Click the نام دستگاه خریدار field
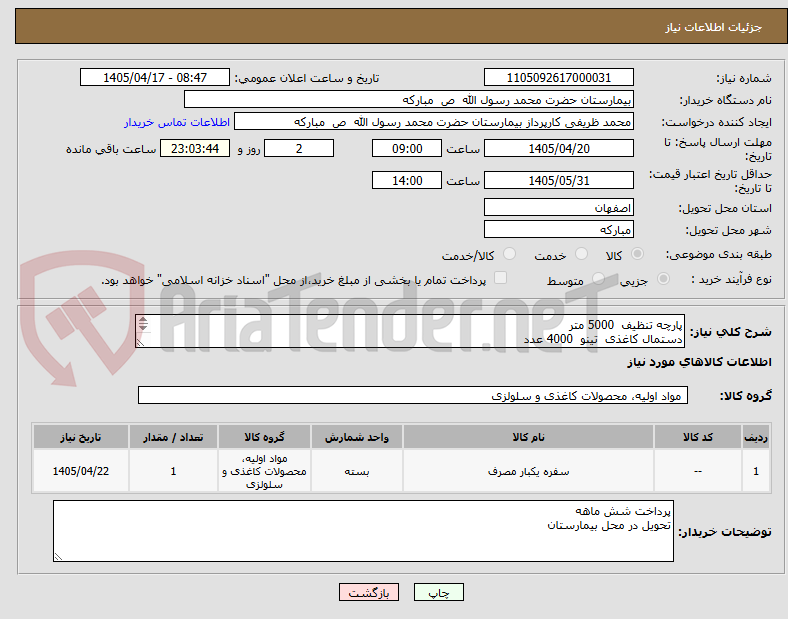 pyautogui.click(x=409, y=99)
